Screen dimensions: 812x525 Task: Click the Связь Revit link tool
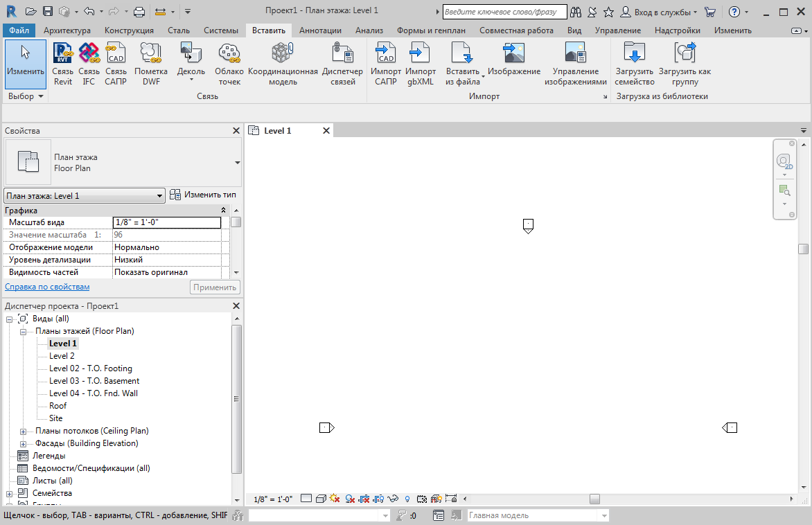(62, 64)
